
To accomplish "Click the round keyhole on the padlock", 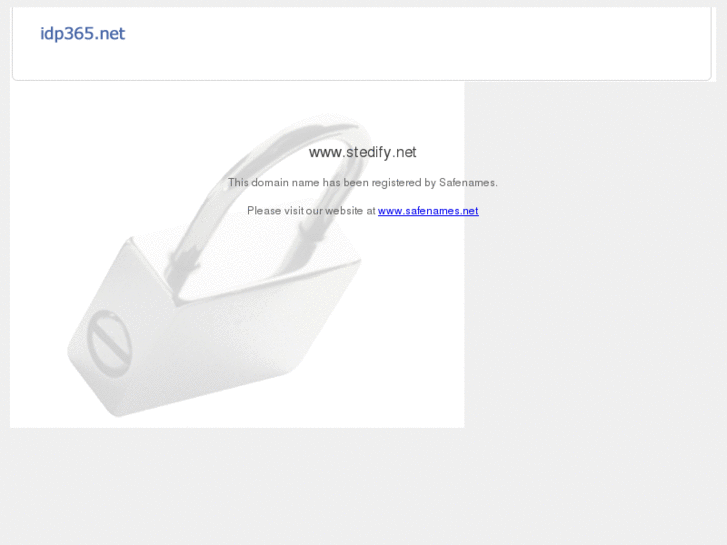I will click(109, 344).
